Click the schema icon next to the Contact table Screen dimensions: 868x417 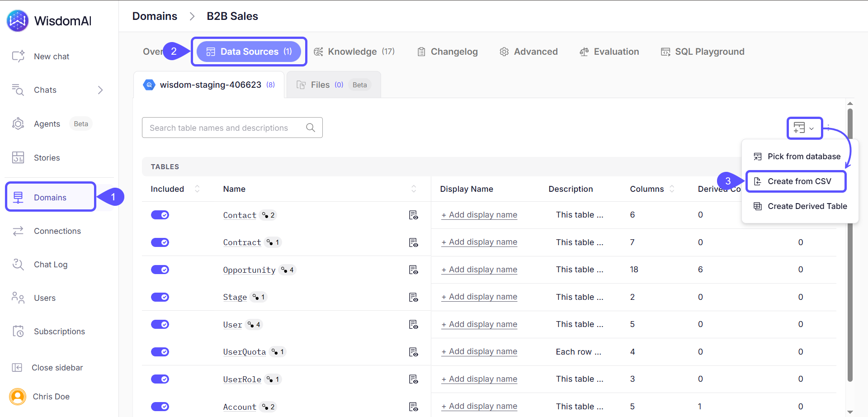414,215
